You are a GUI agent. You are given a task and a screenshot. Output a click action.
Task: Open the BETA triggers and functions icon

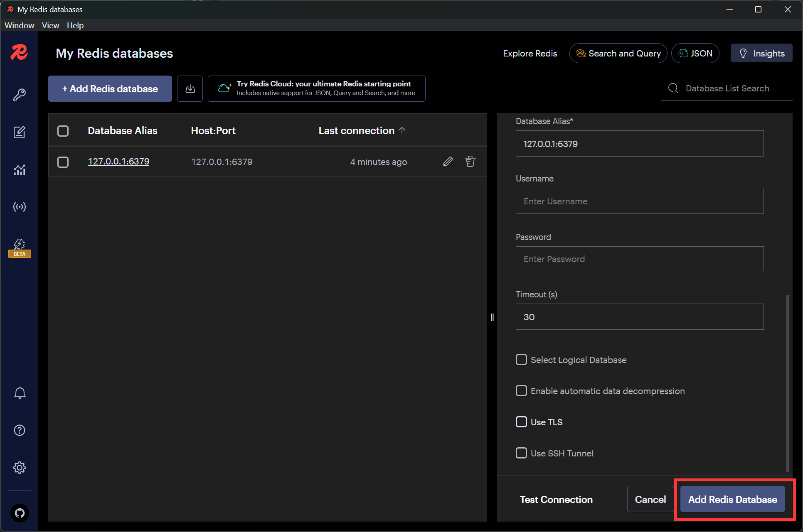20,248
